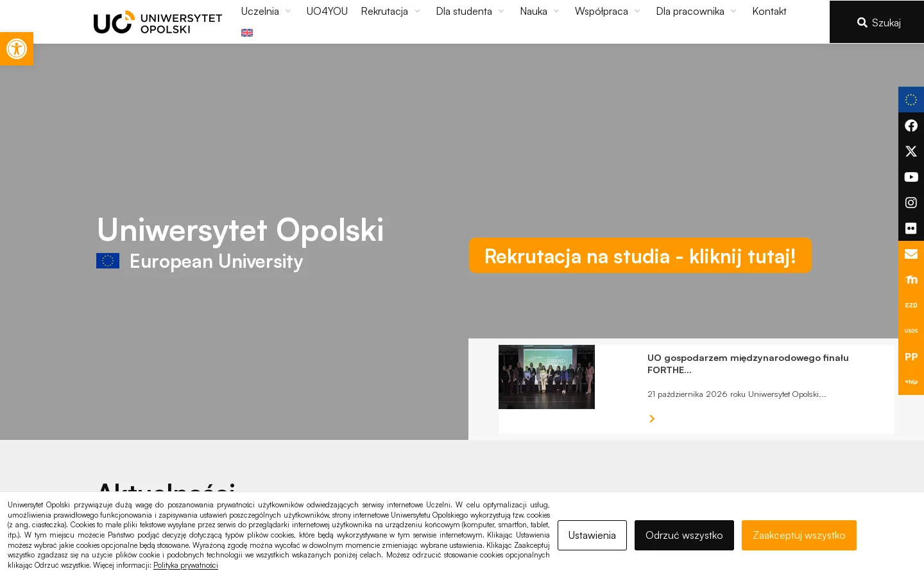Image resolution: width=924 pixels, height=578 pixels.
Task: Open UO gospodarzem międzynarodowego finału headline
Action: [x=748, y=363]
